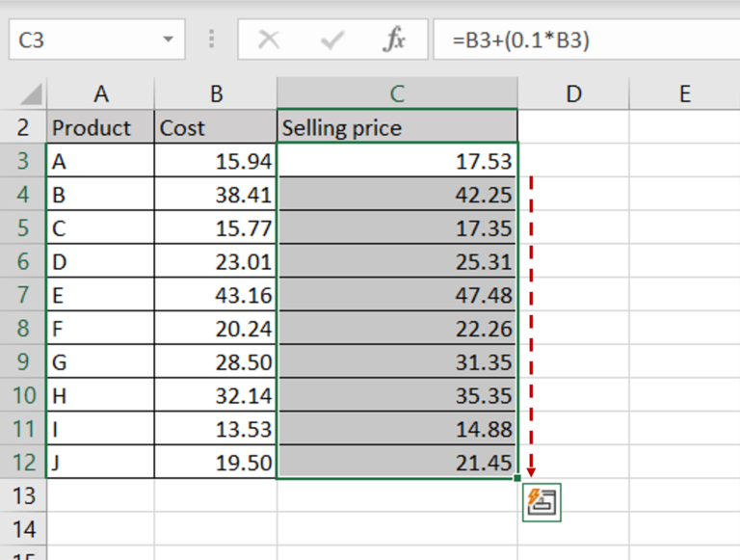Viewport: 740px width, 560px height.
Task: Select column E header
Action: click(684, 93)
